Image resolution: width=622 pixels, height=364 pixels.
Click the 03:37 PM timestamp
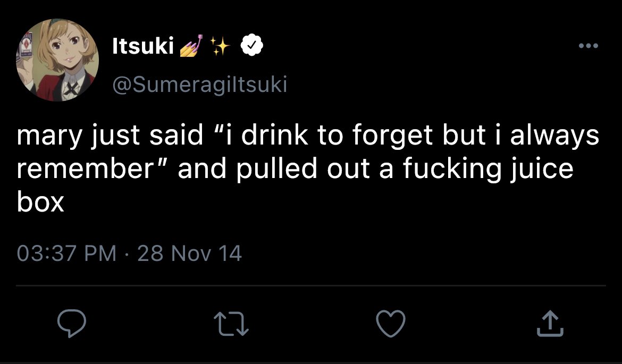[66, 253]
